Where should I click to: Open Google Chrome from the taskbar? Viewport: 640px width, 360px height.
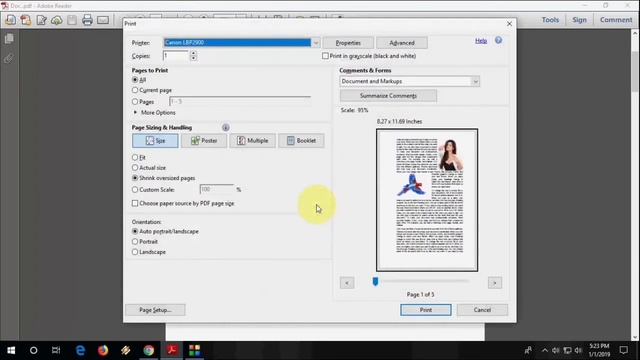tap(149, 350)
